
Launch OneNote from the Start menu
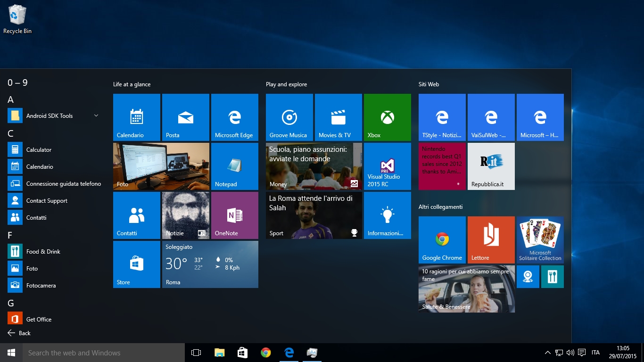[x=235, y=215]
